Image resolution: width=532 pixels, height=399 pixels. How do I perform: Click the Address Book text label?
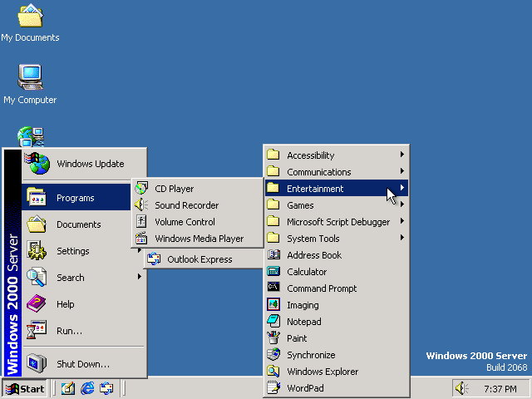pos(314,255)
